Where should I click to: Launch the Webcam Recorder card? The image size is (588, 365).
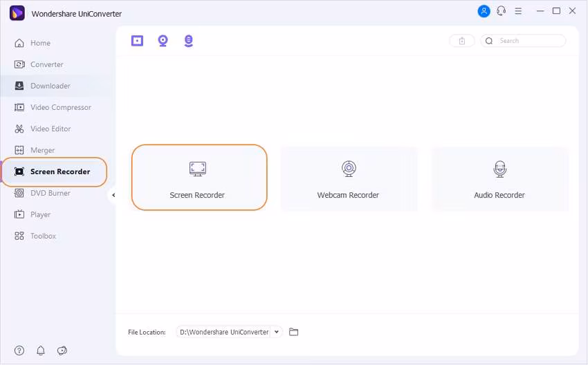[x=349, y=179]
